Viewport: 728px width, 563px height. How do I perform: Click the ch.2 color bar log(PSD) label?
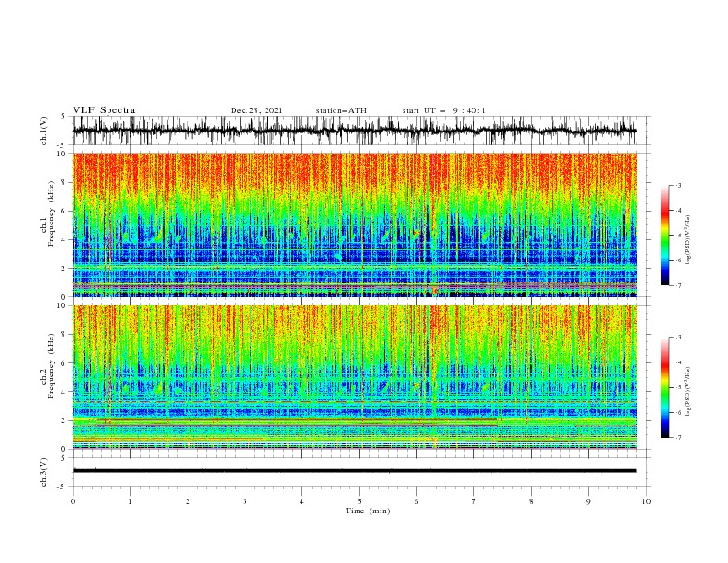click(x=688, y=391)
